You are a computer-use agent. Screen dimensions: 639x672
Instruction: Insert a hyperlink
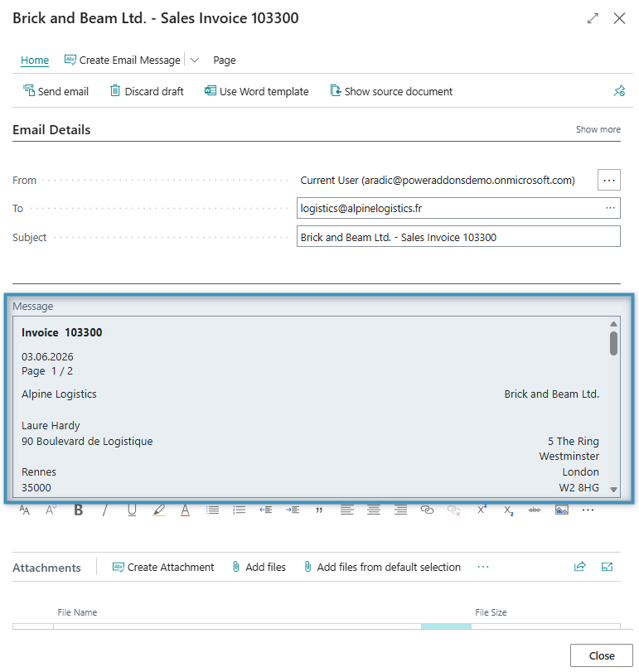point(428,510)
